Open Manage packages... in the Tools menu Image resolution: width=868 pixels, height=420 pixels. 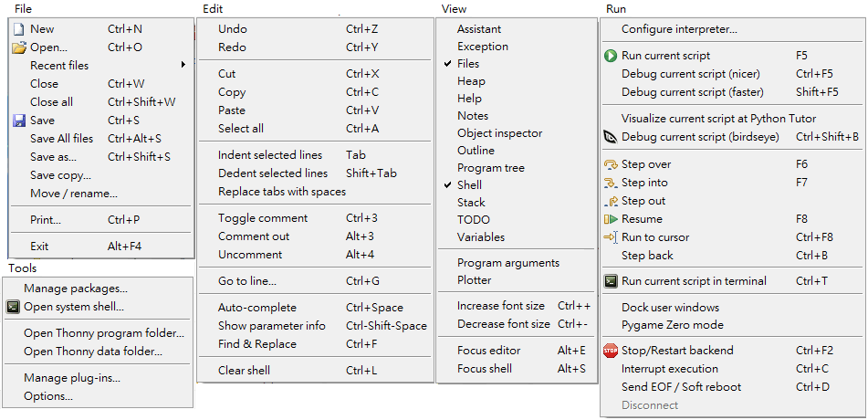pos(75,289)
